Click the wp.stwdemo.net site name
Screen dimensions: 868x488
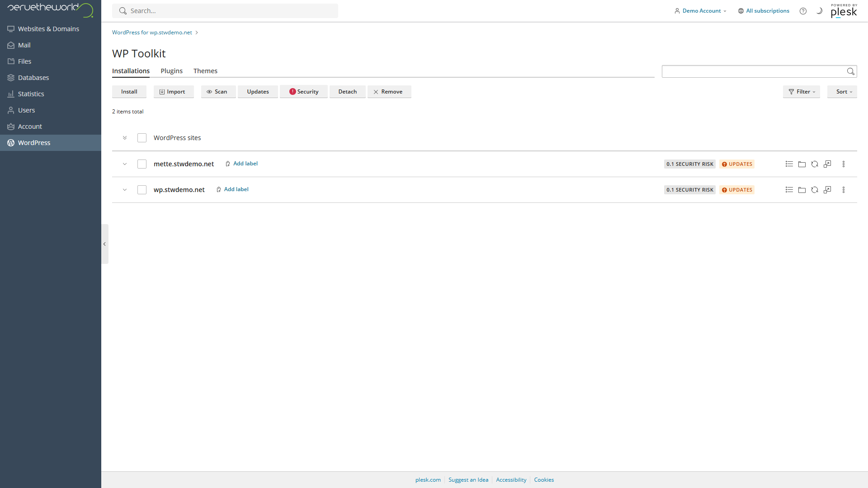[x=179, y=190]
